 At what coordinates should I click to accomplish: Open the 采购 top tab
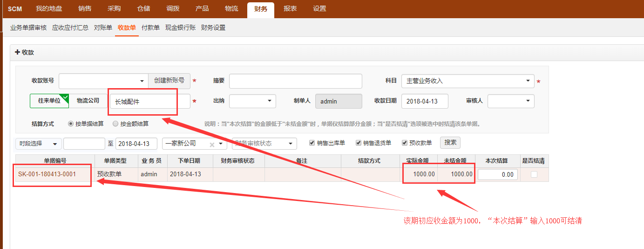[x=114, y=9]
